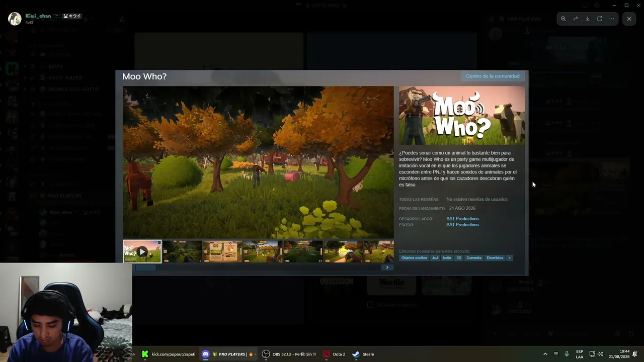This screenshot has height=362, width=644.
Task: Open the Centro de la comunidad button
Action: [x=493, y=76]
